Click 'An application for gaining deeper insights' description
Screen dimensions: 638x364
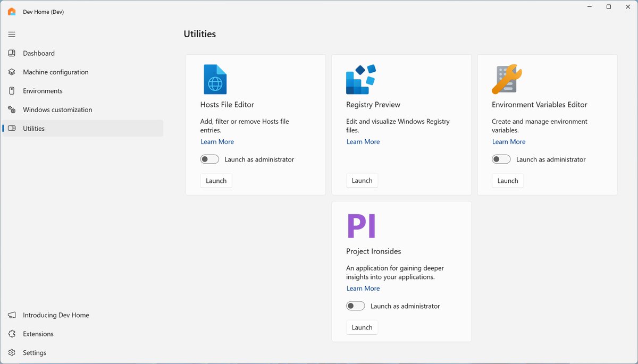tap(395, 273)
